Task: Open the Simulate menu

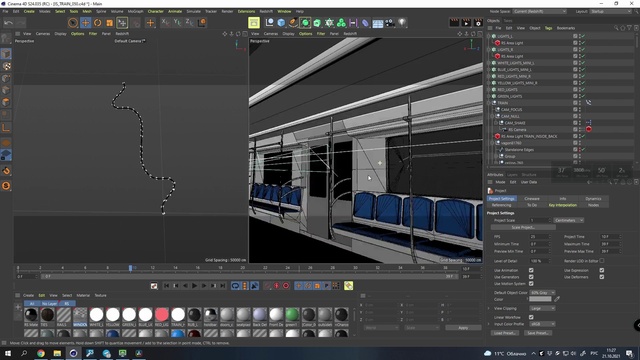Action: (x=193, y=11)
